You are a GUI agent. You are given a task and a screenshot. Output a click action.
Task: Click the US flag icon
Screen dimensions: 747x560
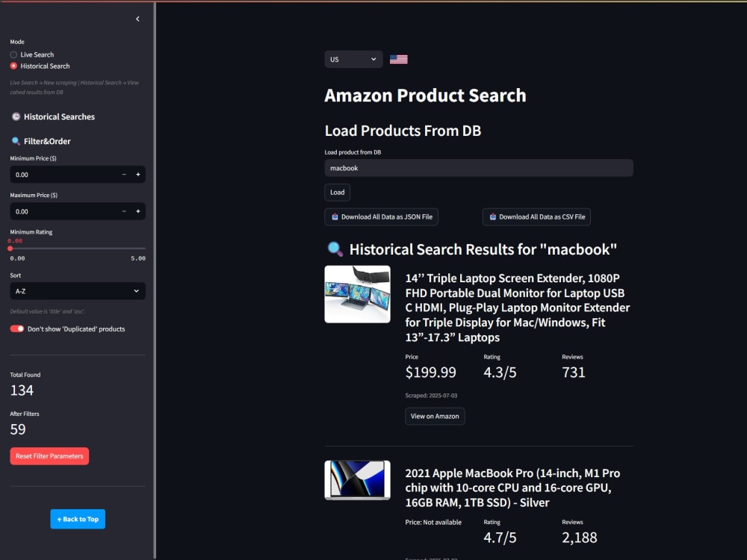pos(399,60)
